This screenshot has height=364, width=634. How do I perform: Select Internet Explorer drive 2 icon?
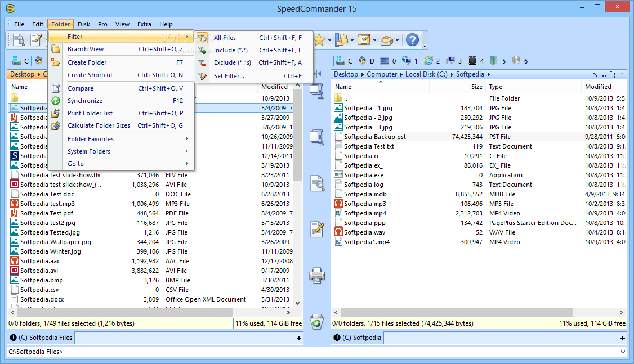click(432, 61)
